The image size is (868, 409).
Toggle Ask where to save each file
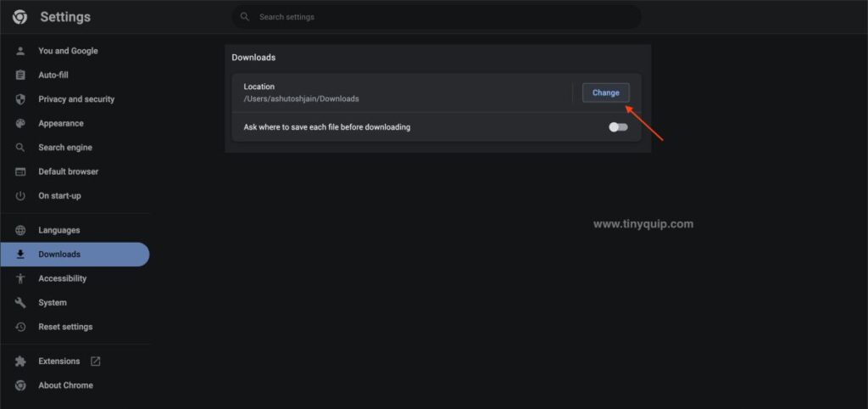pyautogui.click(x=618, y=127)
